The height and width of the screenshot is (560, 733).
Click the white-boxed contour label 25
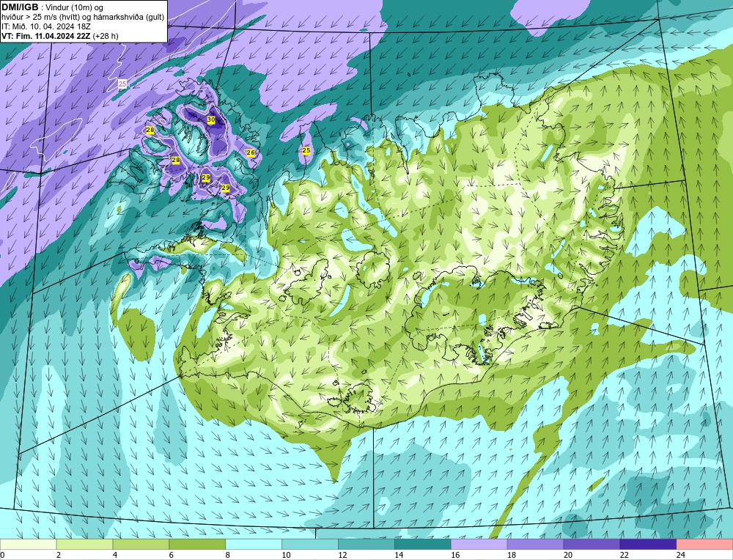[x=122, y=84]
